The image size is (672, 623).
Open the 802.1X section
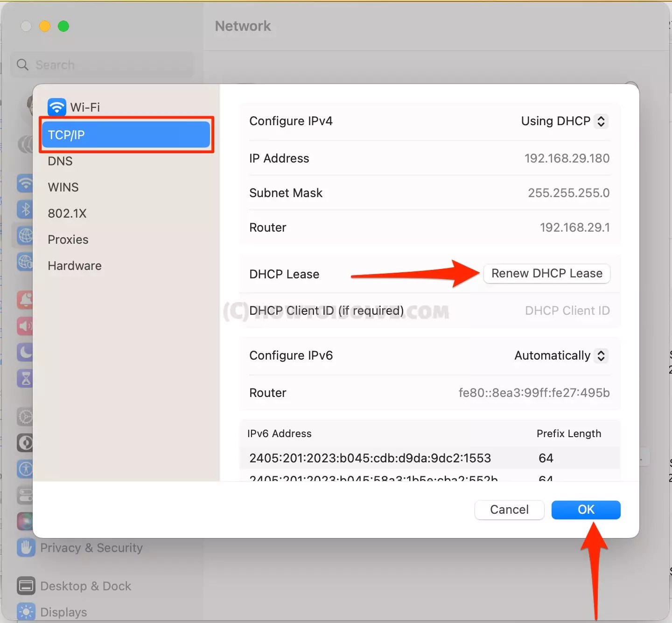67,213
